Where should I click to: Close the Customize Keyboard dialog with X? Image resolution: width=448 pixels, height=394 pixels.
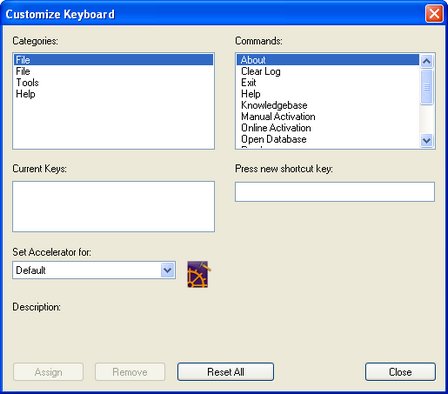point(434,14)
